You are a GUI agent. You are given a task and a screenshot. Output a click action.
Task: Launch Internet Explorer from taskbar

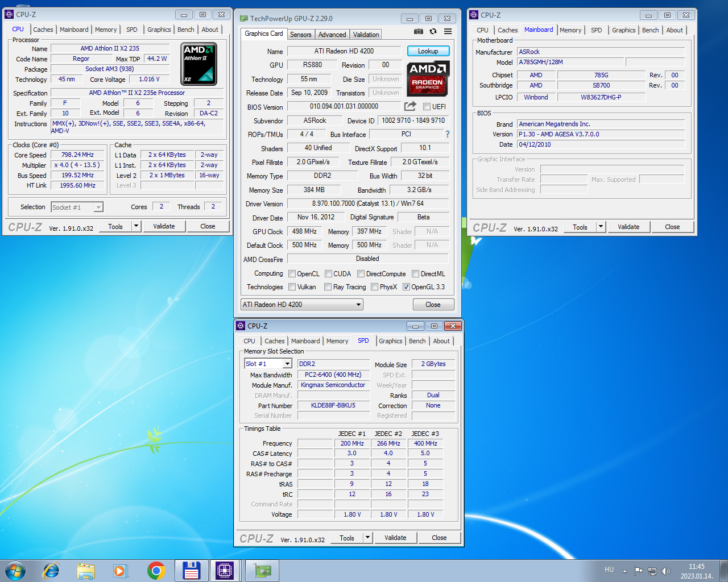51,571
